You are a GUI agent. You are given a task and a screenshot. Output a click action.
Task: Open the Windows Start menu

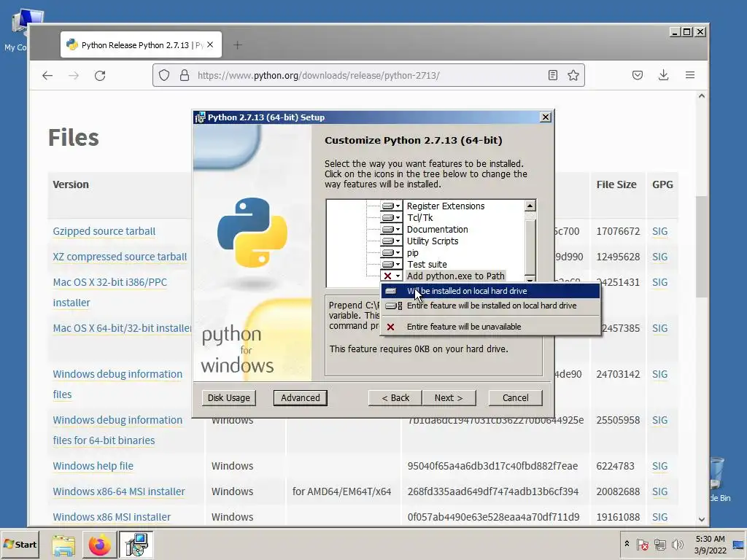pyautogui.click(x=20, y=544)
